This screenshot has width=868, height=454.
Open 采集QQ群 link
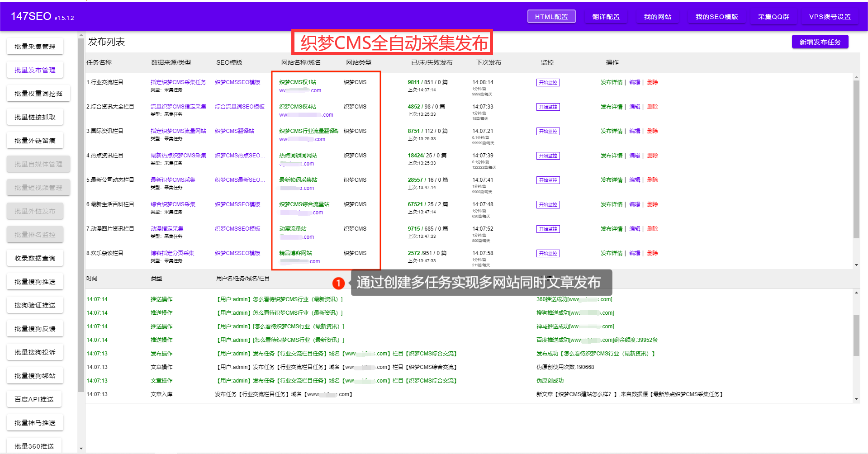tap(773, 16)
